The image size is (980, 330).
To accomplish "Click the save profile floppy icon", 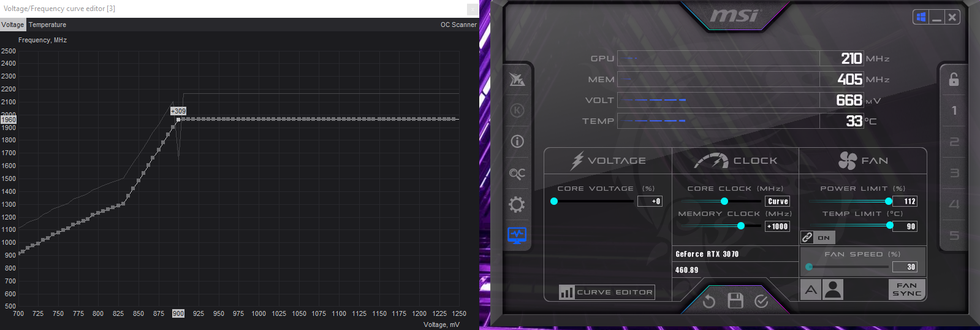I will tap(735, 301).
